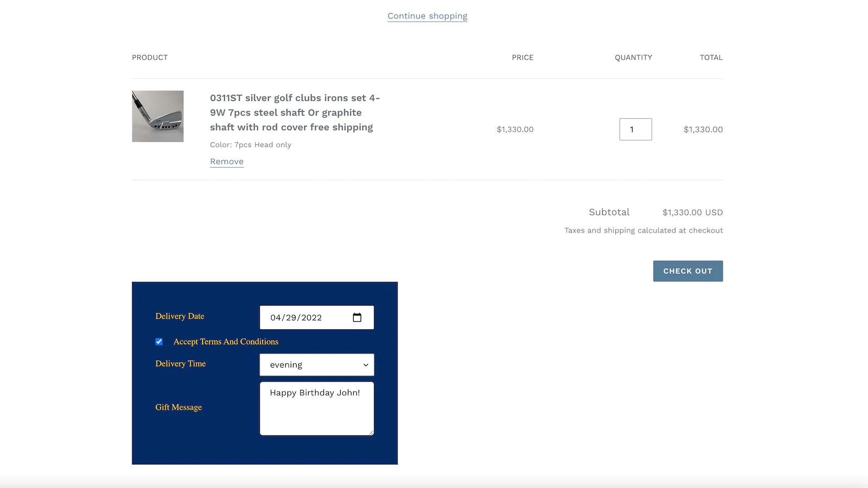The width and height of the screenshot is (868, 488).
Task: Click the PRODUCT column header
Action: 149,57
